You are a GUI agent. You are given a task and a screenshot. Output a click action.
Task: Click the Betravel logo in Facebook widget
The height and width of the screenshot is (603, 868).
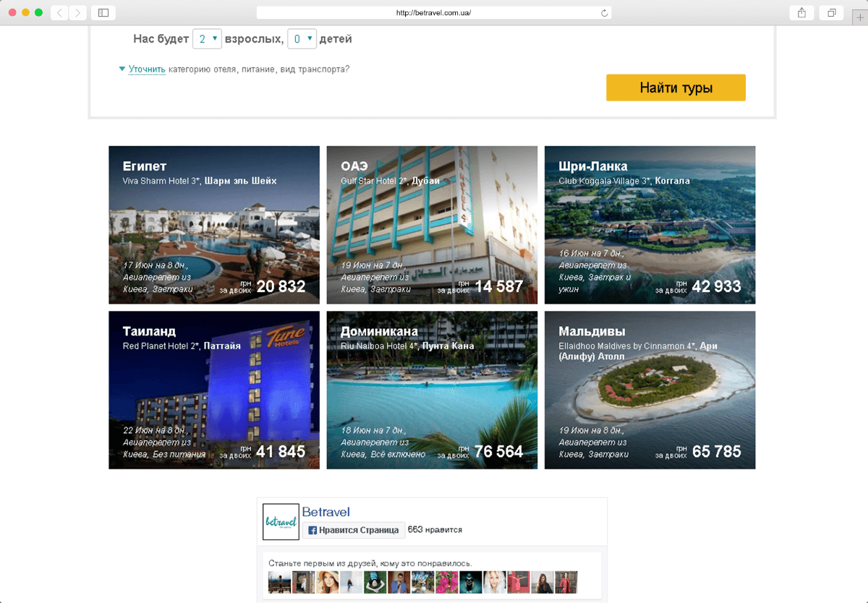[281, 521]
